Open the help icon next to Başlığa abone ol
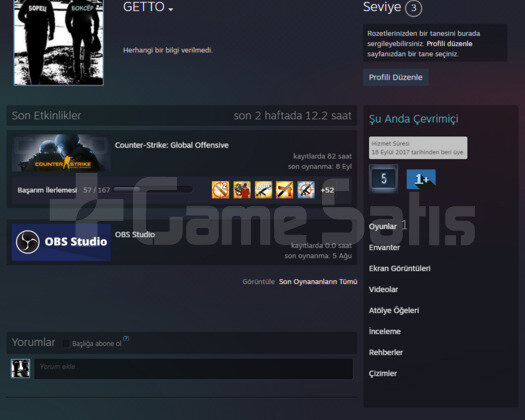The height and width of the screenshot is (420, 525). (x=126, y=339)
